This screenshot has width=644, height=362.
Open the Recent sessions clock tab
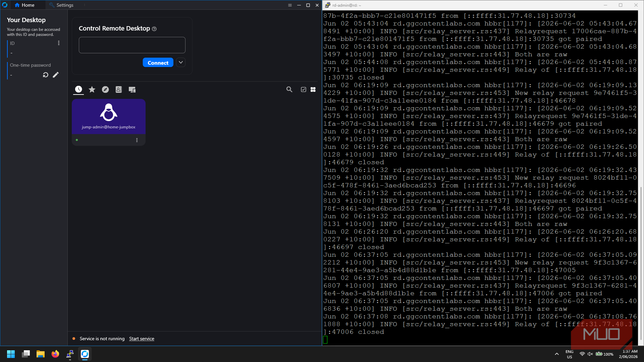[78, 89]
